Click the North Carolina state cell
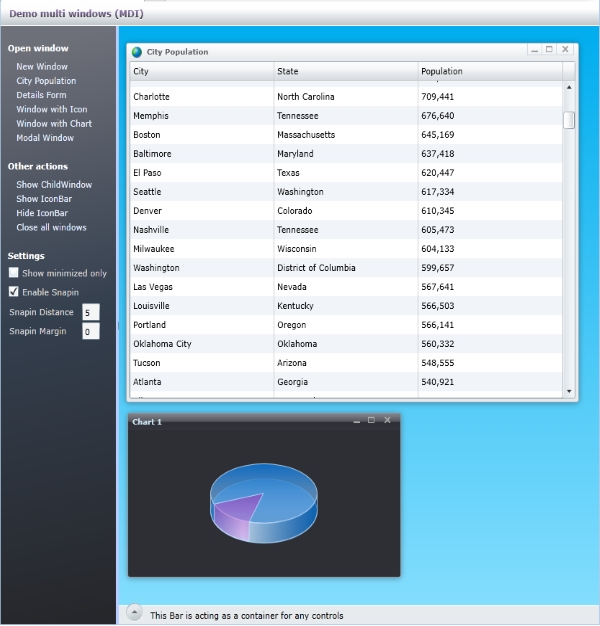The image size is (600, 626). pos(346,97)
